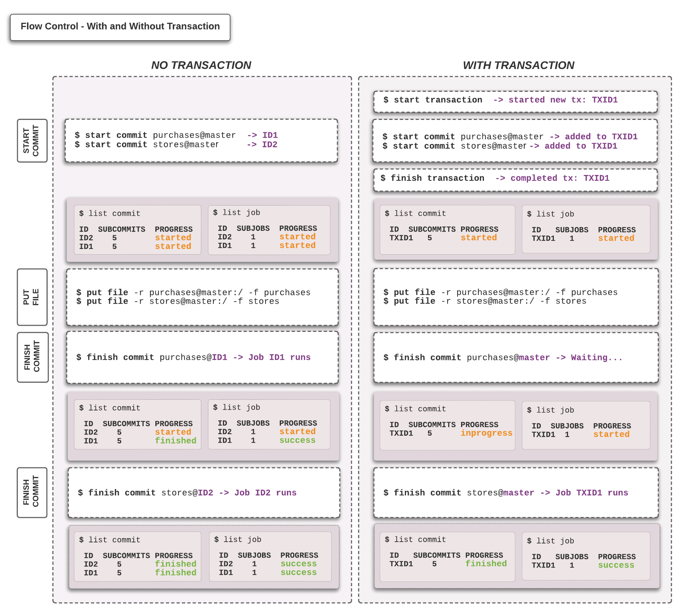This screenshot has height=616, width=685.
Task: Click the Flow Control title box
Action: [x=120, y=27]
